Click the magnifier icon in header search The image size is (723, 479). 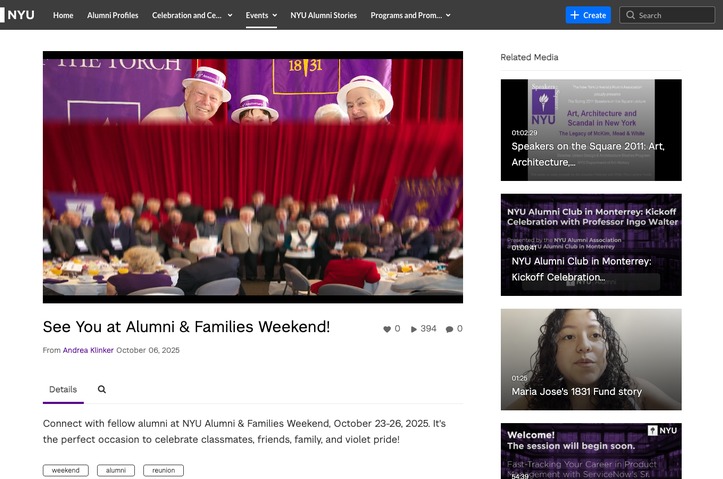pyautogui.click(x=630, y=15)
